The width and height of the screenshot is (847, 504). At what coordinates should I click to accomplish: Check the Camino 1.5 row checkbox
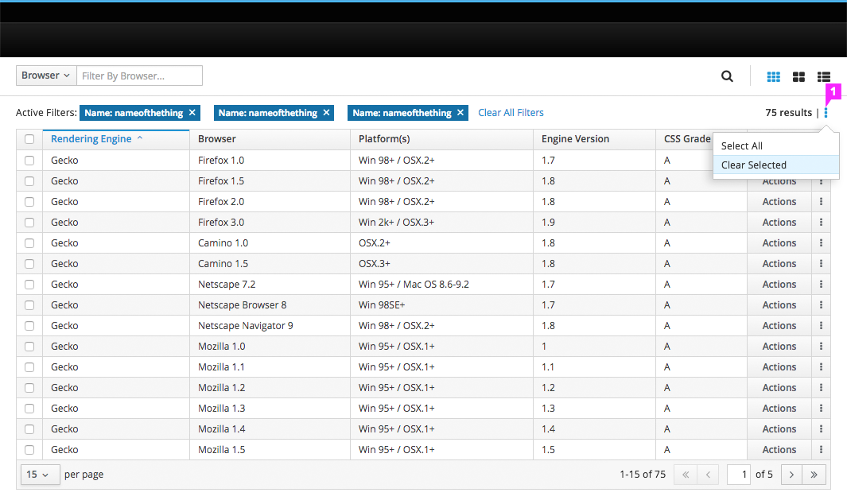29,264
